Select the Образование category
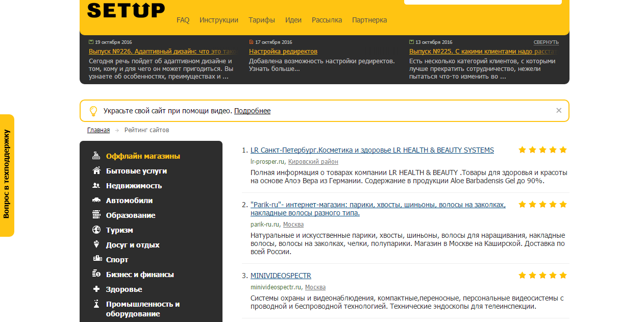 click(131, 215)
